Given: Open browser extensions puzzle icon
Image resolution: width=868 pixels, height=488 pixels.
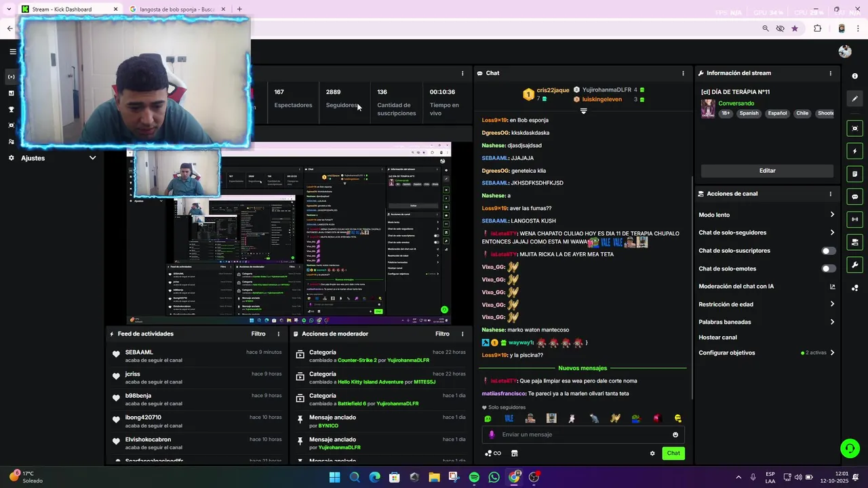Looking at the screenshot, I should [x=817, y=28].
